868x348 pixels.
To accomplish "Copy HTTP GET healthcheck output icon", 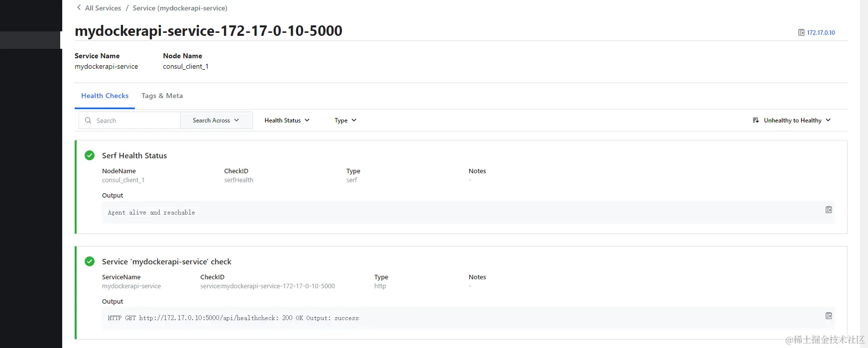I will click(829, 316).
